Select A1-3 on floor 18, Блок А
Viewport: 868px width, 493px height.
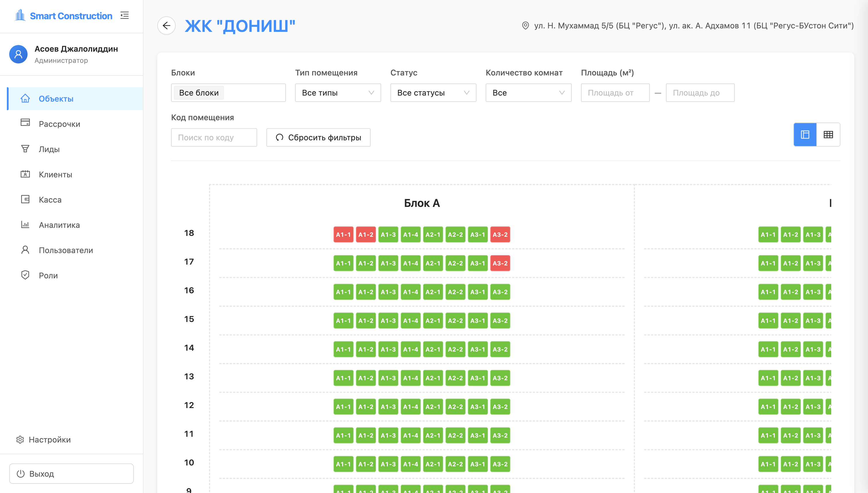point(388,234)
